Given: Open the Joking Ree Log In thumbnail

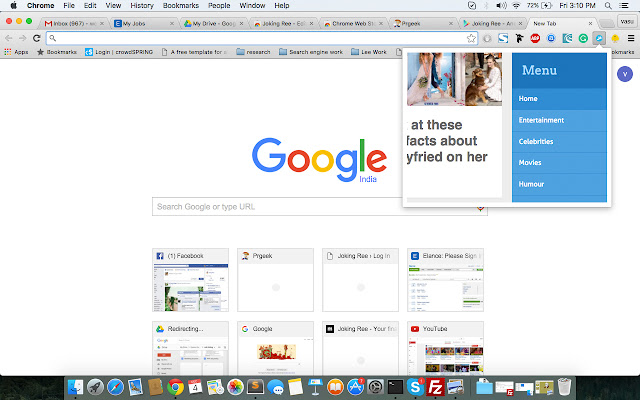Looking at the screenshot, I should 360,280.
